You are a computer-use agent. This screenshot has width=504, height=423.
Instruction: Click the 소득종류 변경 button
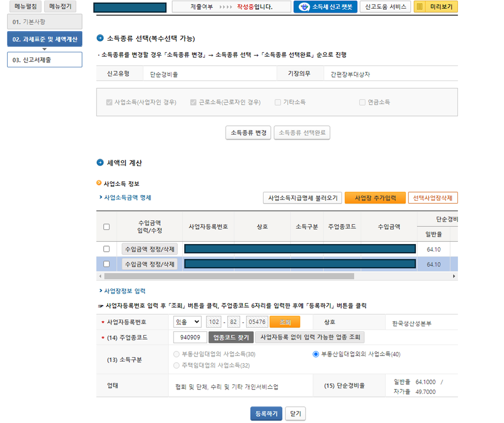(x=248, y=133)
